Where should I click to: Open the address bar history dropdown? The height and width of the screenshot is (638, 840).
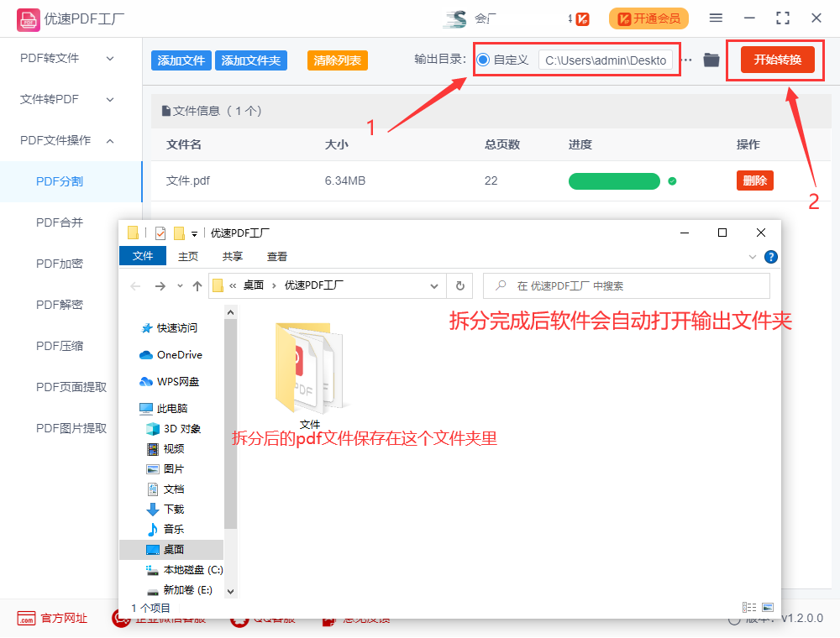point(434,286)
